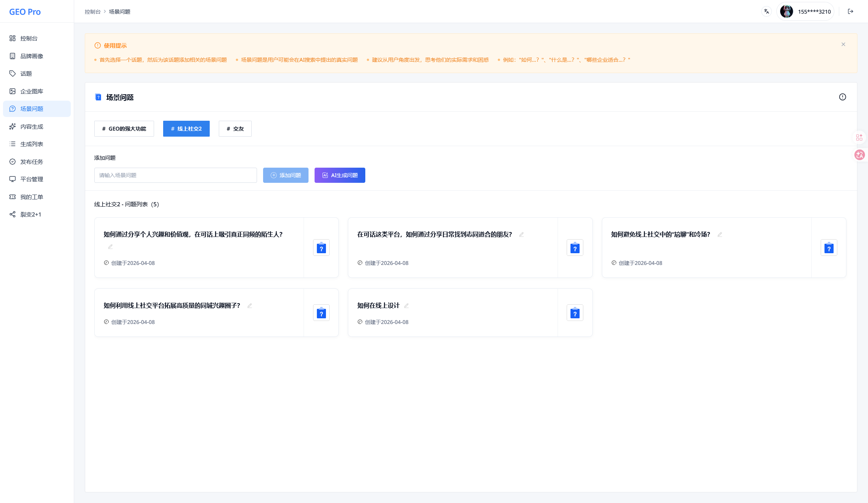The image size is (868, 503).
Task: Click the language translate icon in header
Action: (x=767, y=11)
